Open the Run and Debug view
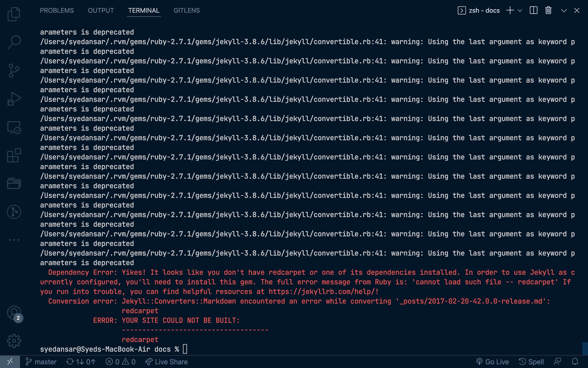The height and width of the screenshot is (368, 588). (x=14, y=99)
